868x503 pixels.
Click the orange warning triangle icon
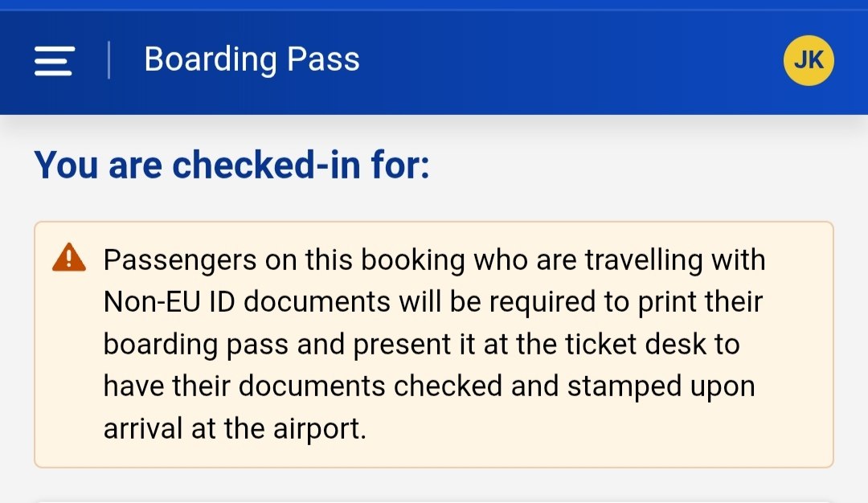pyautogui.click(x=69, y=258)
